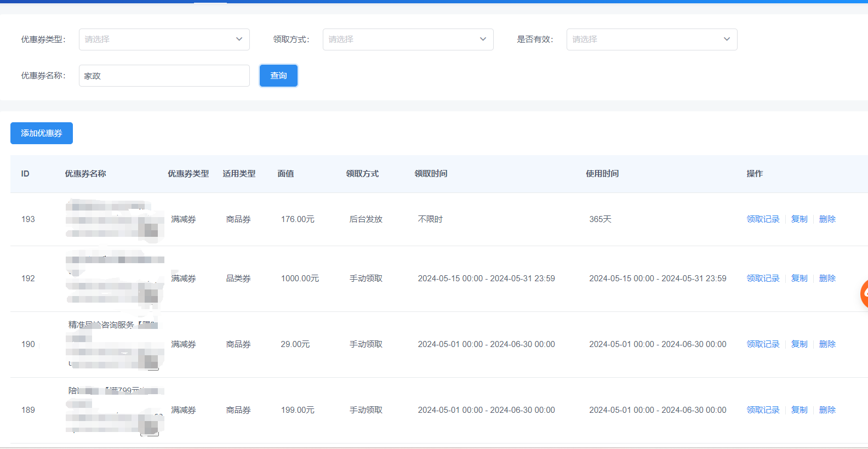Click the 优惠券类型 column header

(189, 174)
